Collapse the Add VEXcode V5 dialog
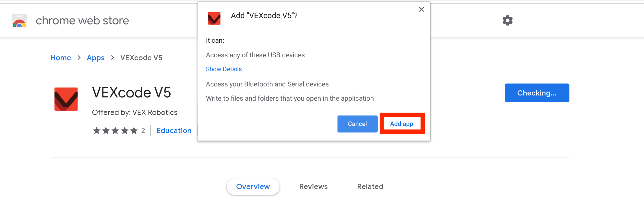Viewport: 644px width, 213px height. click(421, 9)
